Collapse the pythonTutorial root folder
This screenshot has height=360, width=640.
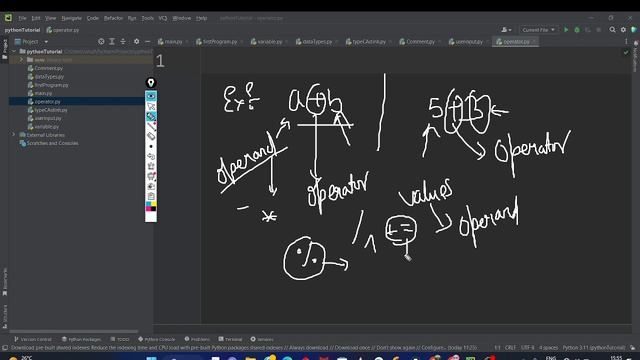coord(13,51)
